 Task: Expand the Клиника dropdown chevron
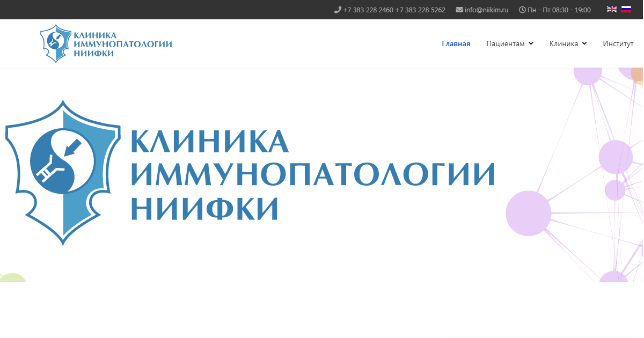pyautogui.click(x=584, y=43)
